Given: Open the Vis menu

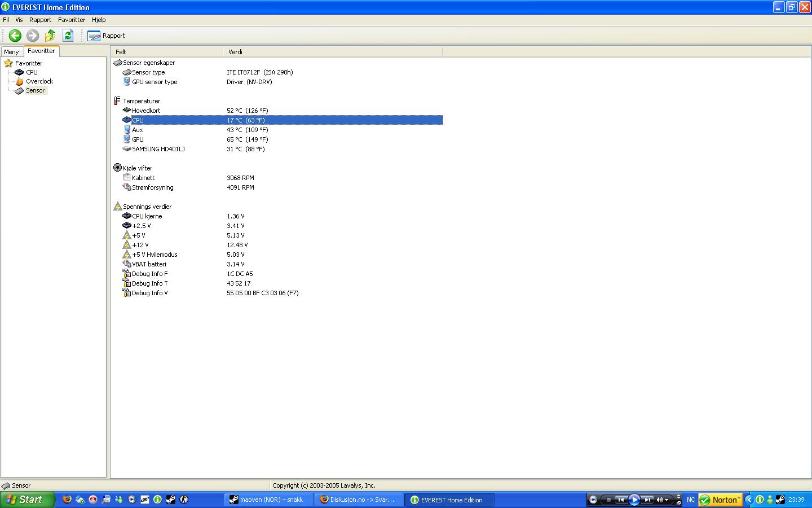Looking at the screenshot, I should point(19,20).
